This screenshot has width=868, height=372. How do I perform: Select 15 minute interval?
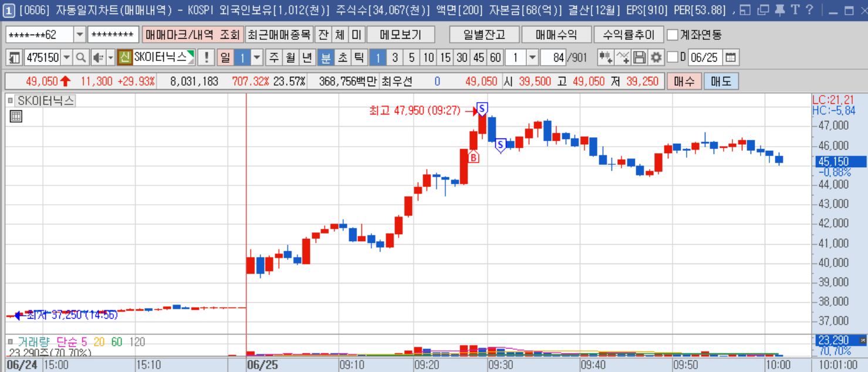pyautogui.click(x=445, y=58)
